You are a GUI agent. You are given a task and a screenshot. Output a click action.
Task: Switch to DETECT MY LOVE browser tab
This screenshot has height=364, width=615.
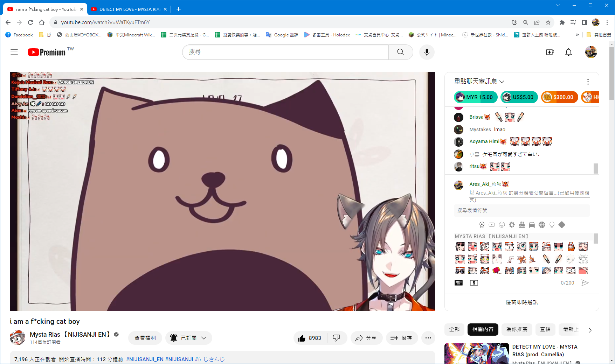129,9
